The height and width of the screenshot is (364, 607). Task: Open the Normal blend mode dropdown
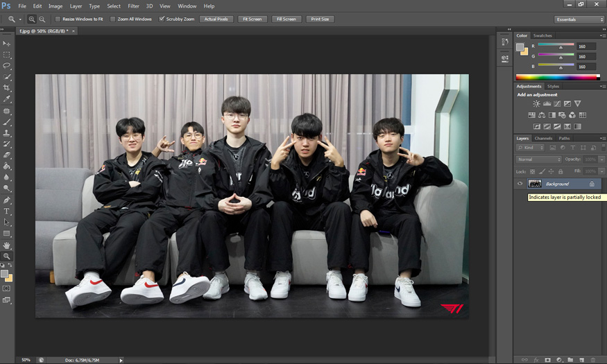538,159
